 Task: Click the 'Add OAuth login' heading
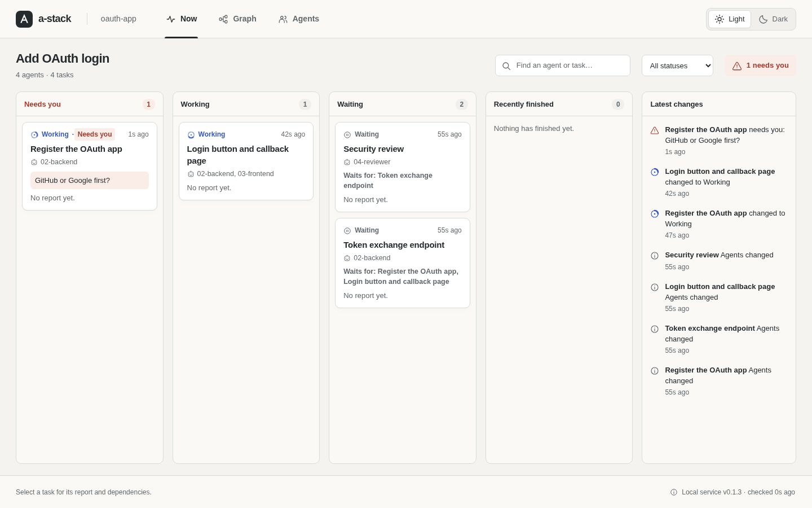(63, 59)
